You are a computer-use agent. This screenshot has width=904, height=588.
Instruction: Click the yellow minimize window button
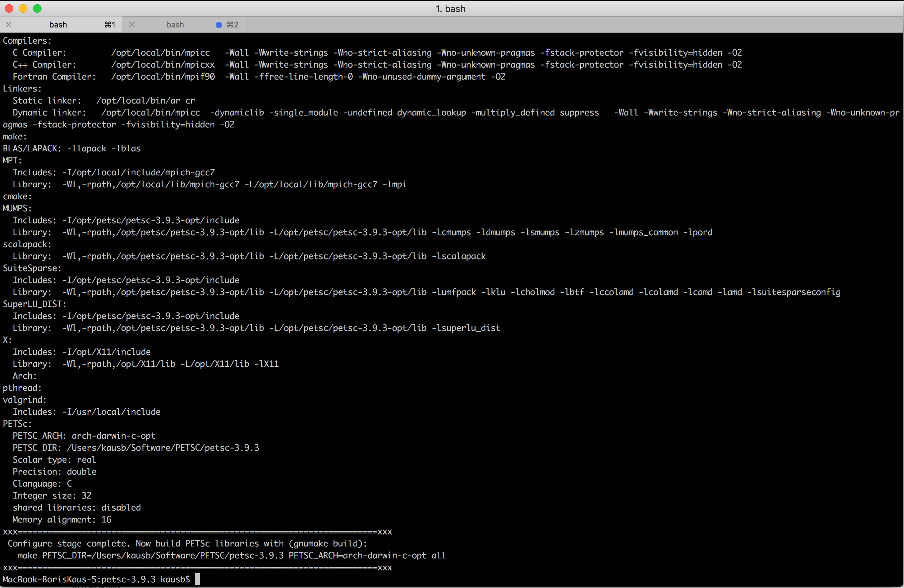tap(23, 8)
